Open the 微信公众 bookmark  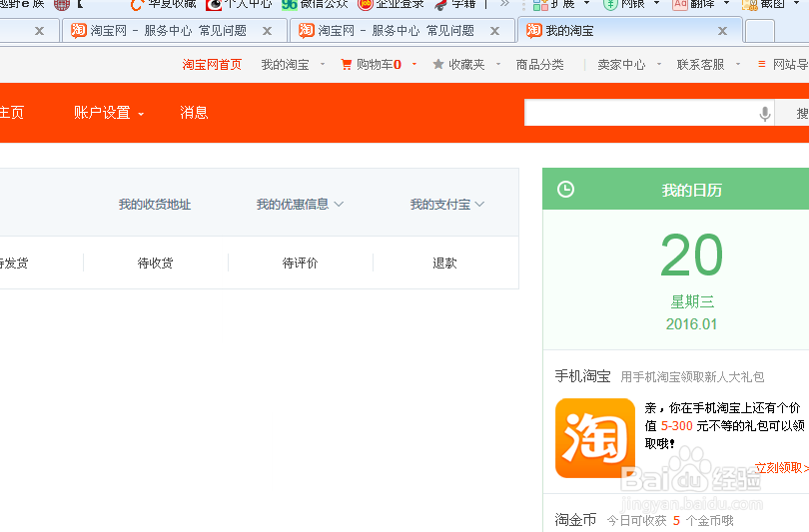click(315, 4)
